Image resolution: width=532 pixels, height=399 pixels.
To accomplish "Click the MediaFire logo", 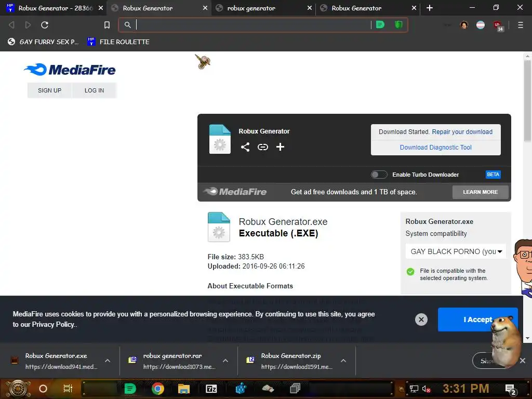I will coord(70,70).
